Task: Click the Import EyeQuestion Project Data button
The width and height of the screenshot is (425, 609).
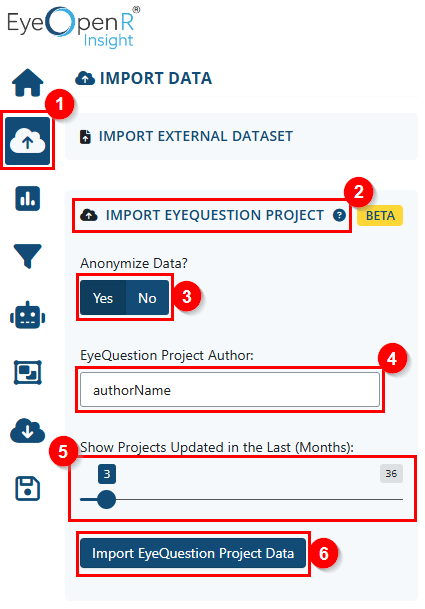Action: pos(193,553)
